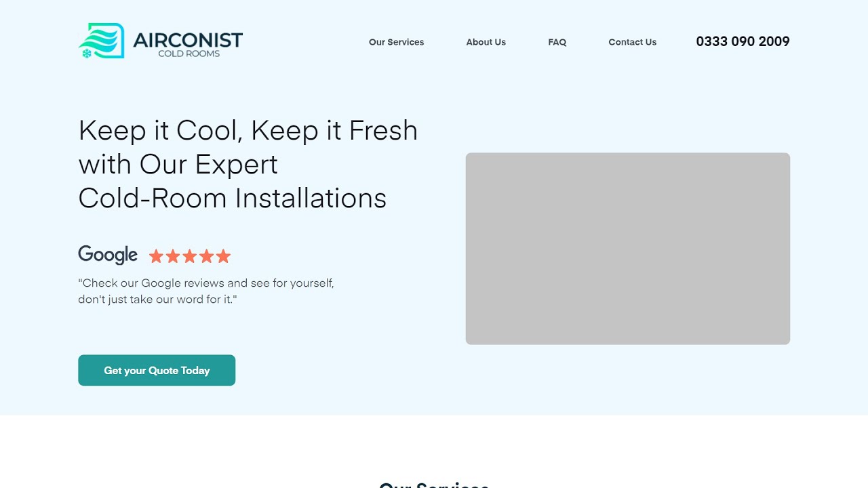
Task: Call the 0333 090 2009 phone number
Action: point(743,41)
